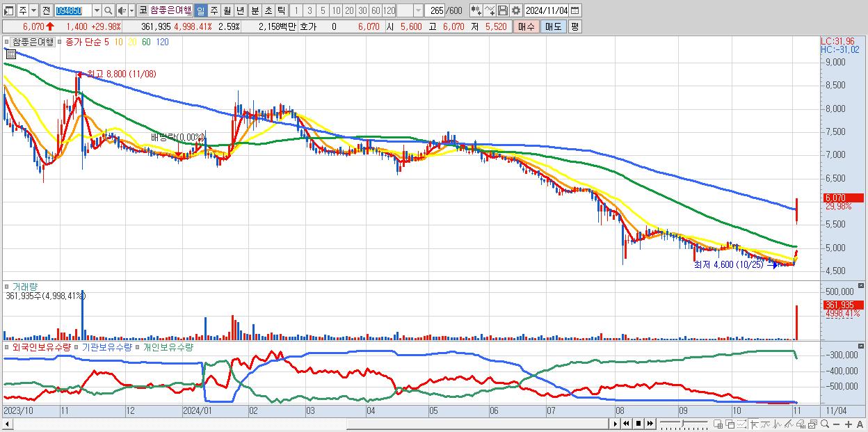Select the 틱 tick chart period
This screenshot has width=868, height=432.
[281, 10]
